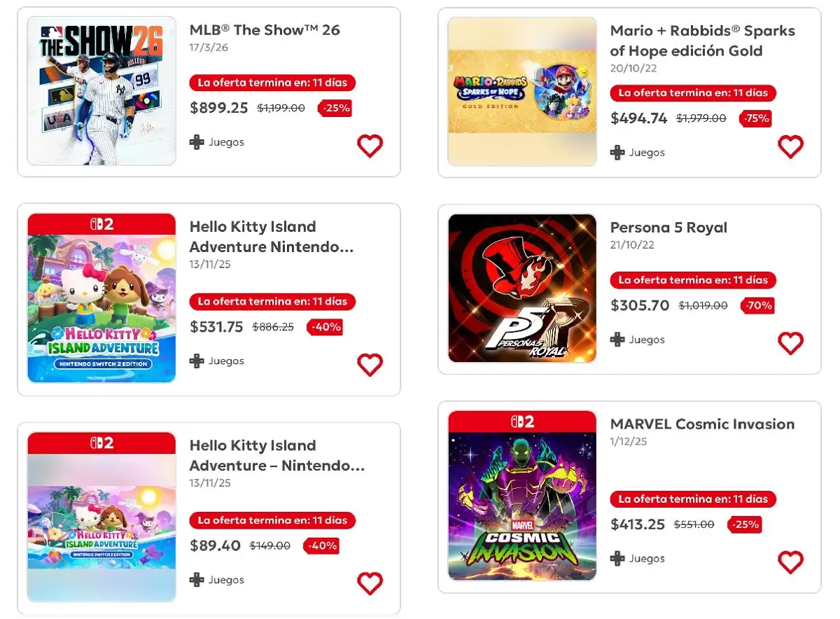Click the Persona 5 Royal artwork
The image size is (840, 619).
coord(521,288)
